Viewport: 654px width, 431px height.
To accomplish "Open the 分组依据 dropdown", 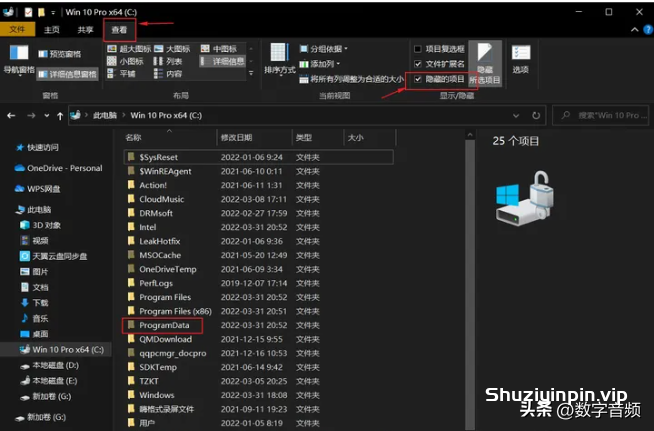I will (x=324, y=49).
